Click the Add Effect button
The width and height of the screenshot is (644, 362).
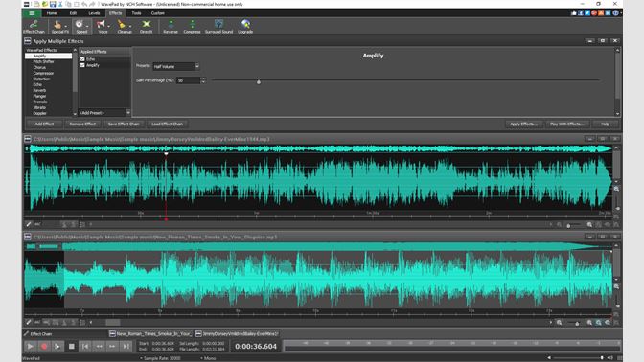pos(44,124)
